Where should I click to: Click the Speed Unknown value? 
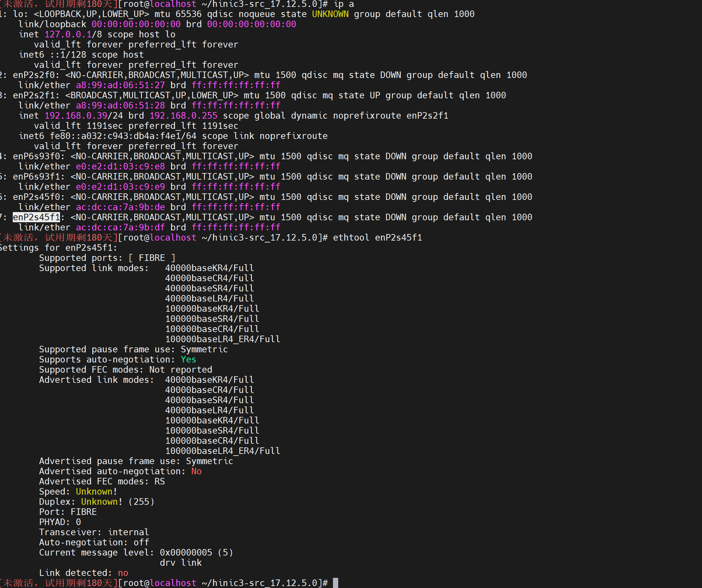coord(94,492)
